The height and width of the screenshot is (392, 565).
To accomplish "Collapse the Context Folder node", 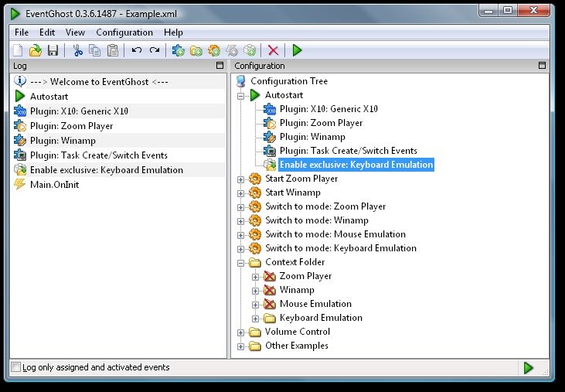I will (x=240, y=262).
